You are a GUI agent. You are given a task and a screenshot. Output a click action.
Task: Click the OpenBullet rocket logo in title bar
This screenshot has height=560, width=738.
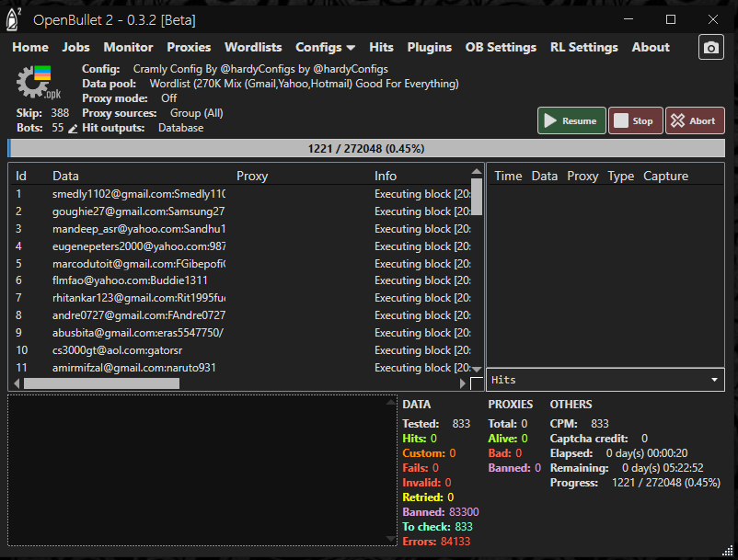point(14,19)
